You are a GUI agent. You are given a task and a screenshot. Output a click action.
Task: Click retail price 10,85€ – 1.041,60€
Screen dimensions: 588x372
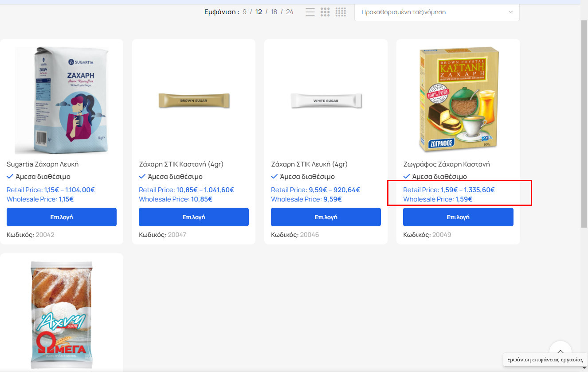point(205,190)
